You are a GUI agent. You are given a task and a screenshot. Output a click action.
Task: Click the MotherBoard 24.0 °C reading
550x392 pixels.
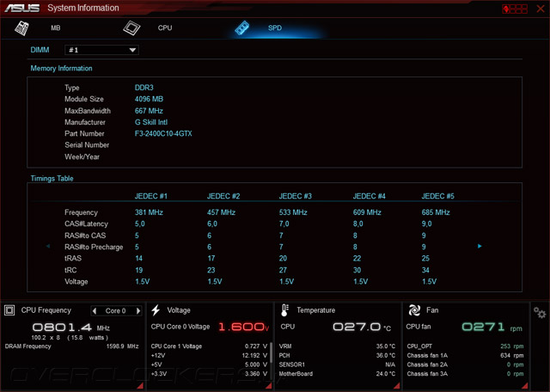pyautogui.click(x=386, y=374)
